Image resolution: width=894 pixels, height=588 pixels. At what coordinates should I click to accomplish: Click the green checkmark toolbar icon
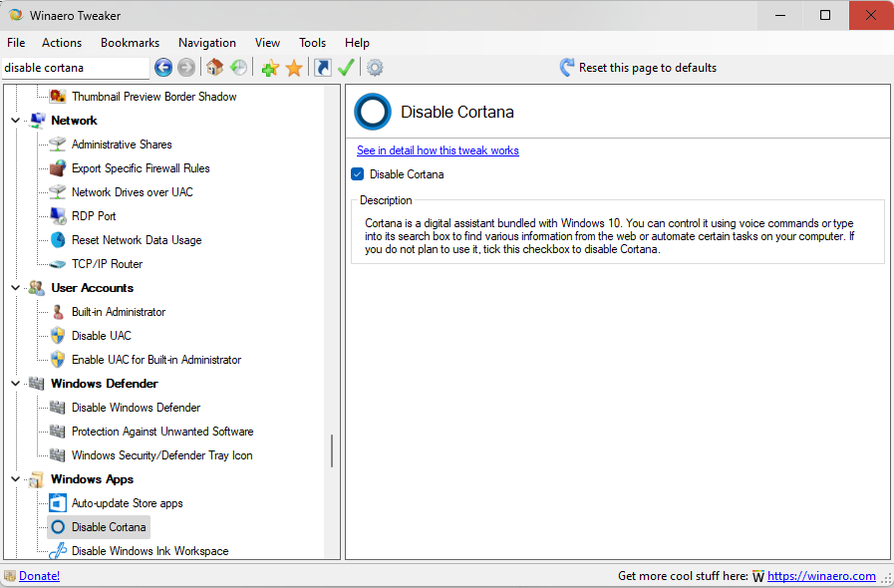(346, 68)
